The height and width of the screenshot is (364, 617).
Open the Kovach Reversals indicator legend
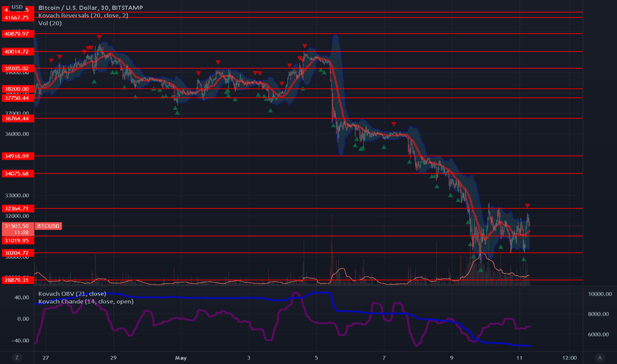pyautogui.click(x=83, y=15)
